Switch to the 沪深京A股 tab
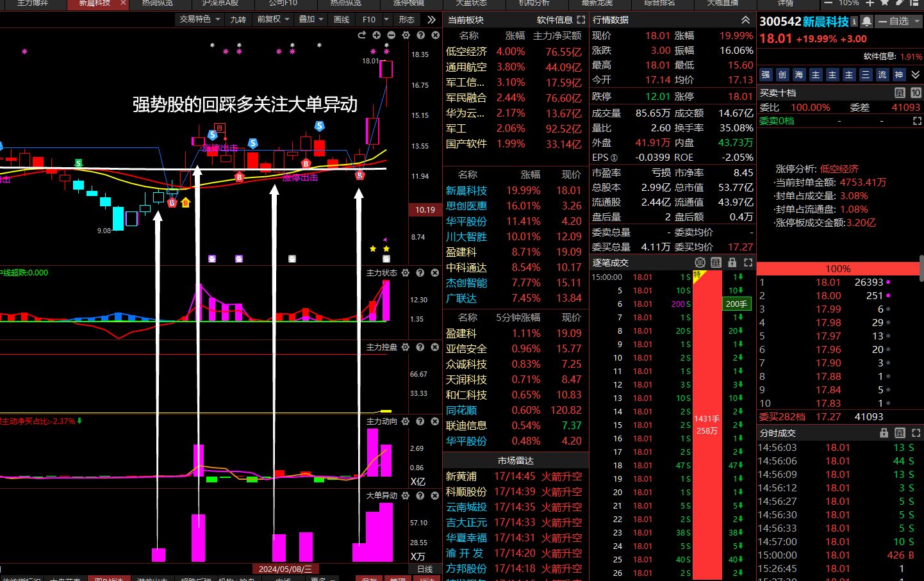 [x=220, y=3]
